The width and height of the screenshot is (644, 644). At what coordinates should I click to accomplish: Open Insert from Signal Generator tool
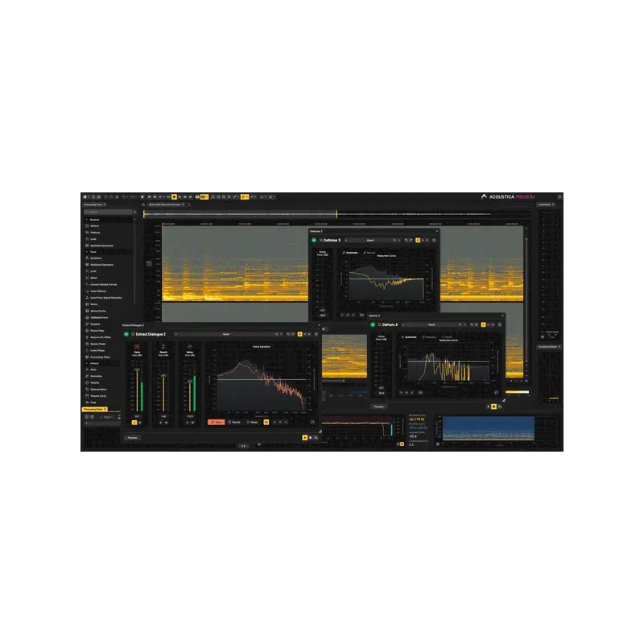tap(105, 298)
